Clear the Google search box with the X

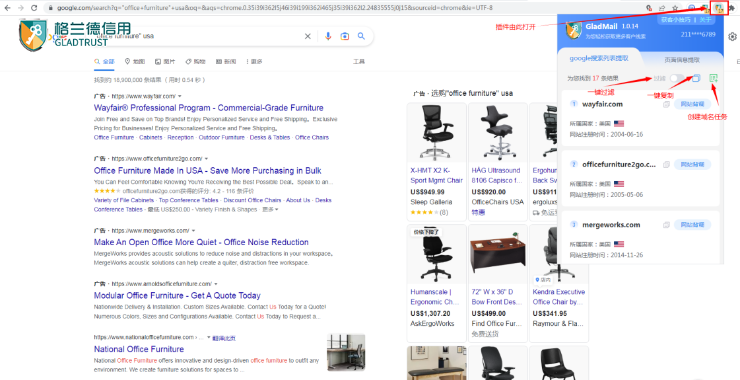click(x=308, y=36)
